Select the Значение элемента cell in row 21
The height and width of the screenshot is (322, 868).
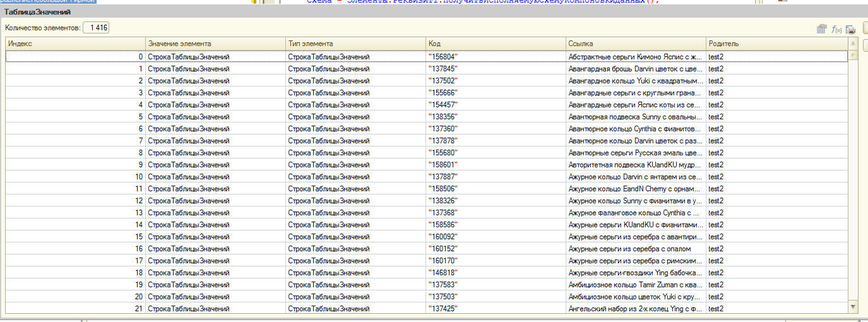click(x=215, y=309)
